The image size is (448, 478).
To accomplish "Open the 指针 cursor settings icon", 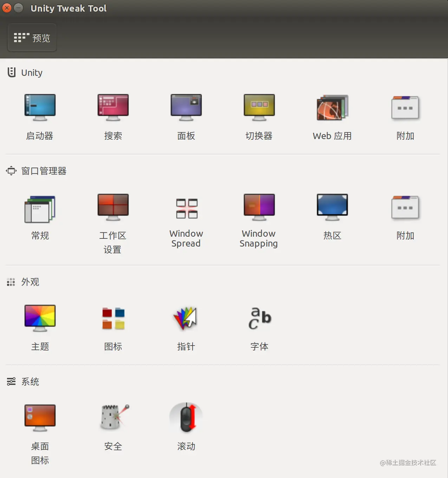I will (x=186, y=318).
